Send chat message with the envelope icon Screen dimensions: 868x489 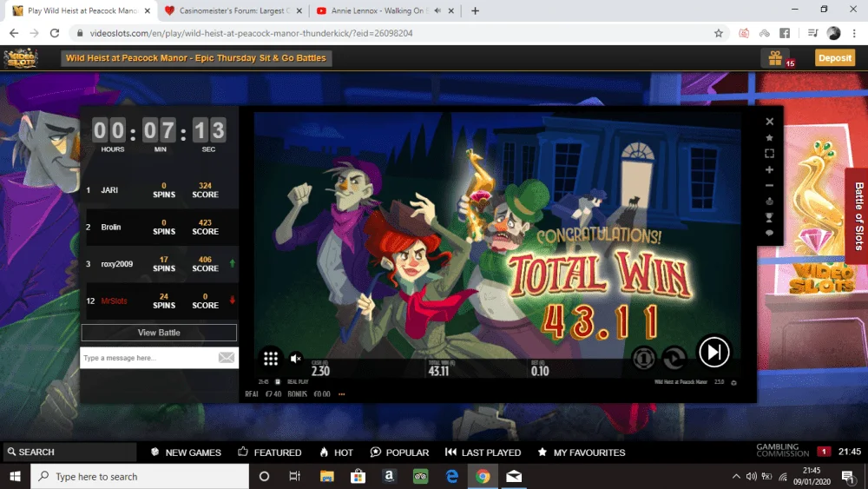tap(227, 358)
